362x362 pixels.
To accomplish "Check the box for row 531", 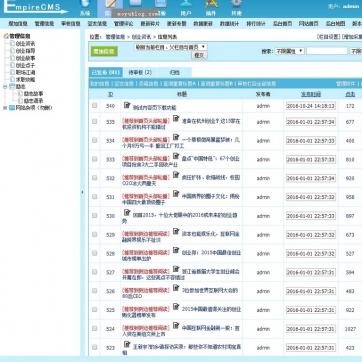I will (x=95, y=197).
